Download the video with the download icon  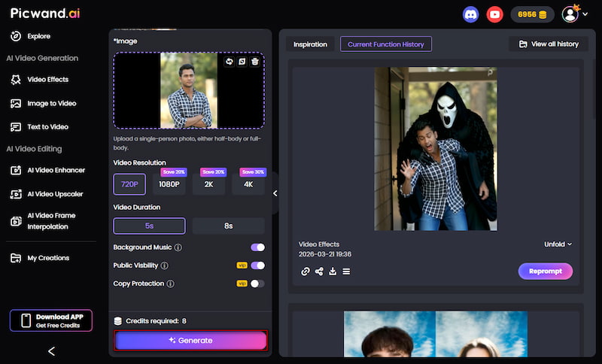pyautogui.click(x=333, y=271)
